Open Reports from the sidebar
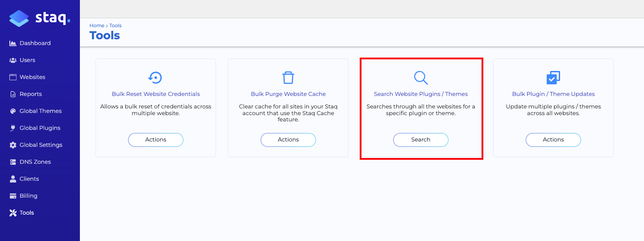This screenshot has height=241, width=644. point(30,94)
